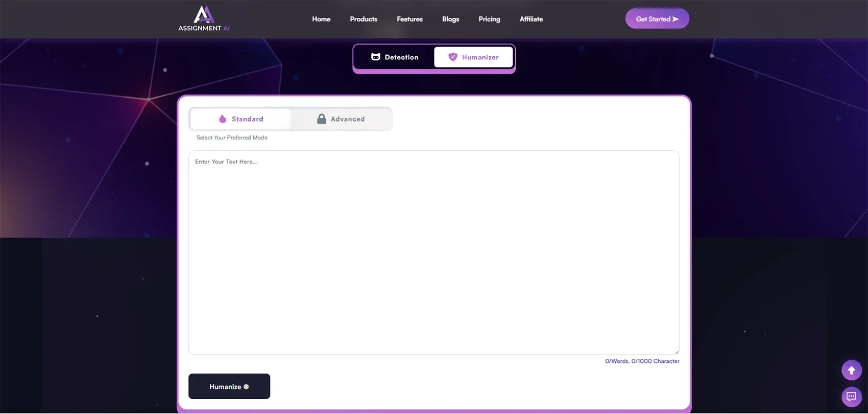Click the Select Your Preferred Mode label
The height and width of the screenshot is (414, 868).
click(x=232, y=137)
